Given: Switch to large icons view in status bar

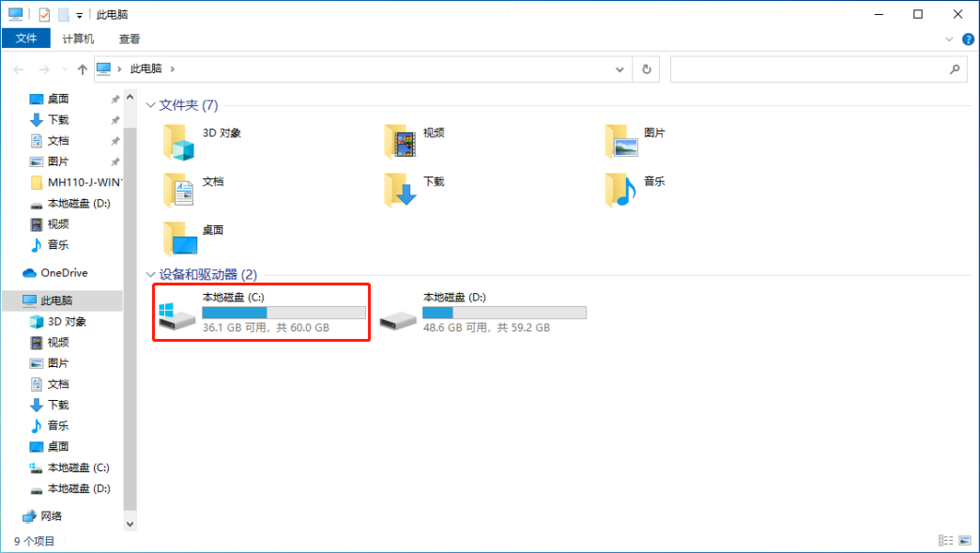Looking at the screenshot, I should click(964, 541).
